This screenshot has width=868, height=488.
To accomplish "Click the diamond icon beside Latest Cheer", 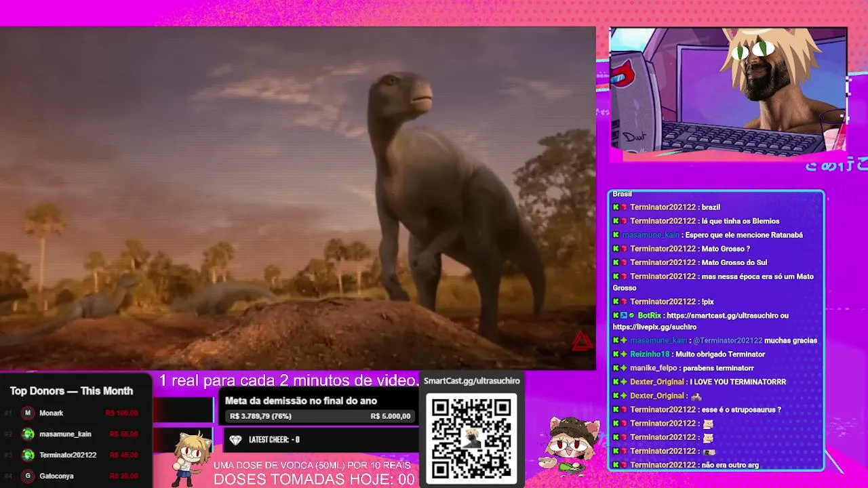I will click(235, 440).
